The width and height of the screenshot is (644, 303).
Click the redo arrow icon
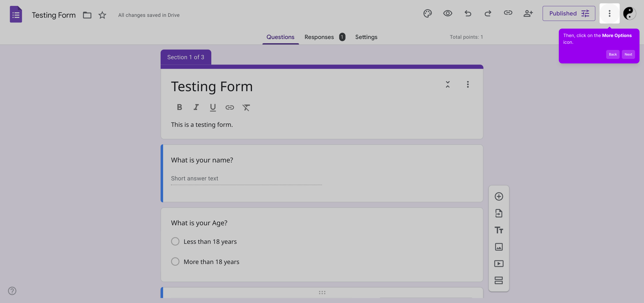click(x=488, y=13)
